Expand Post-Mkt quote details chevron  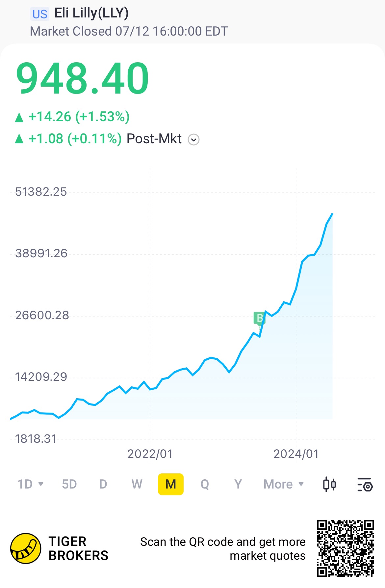coord(193,140)
